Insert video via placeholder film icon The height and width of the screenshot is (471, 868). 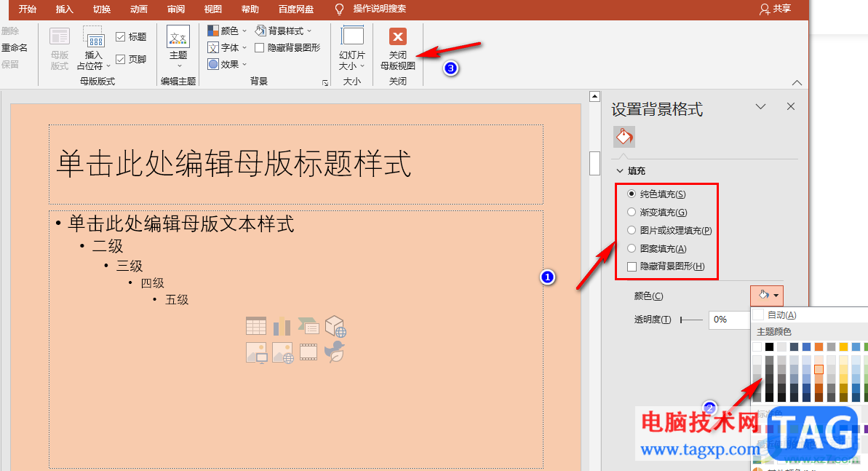(308, 352)
